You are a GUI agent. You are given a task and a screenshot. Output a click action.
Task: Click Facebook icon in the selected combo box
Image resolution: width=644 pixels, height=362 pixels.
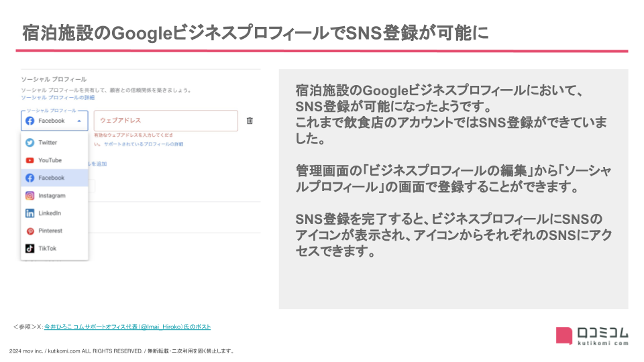click(30, 121)
